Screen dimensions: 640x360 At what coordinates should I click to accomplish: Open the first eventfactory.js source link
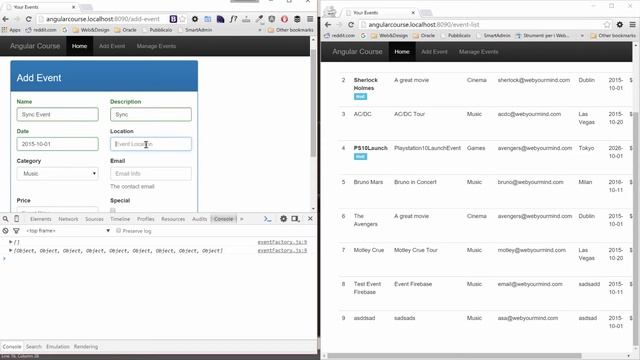click(282, 242)
